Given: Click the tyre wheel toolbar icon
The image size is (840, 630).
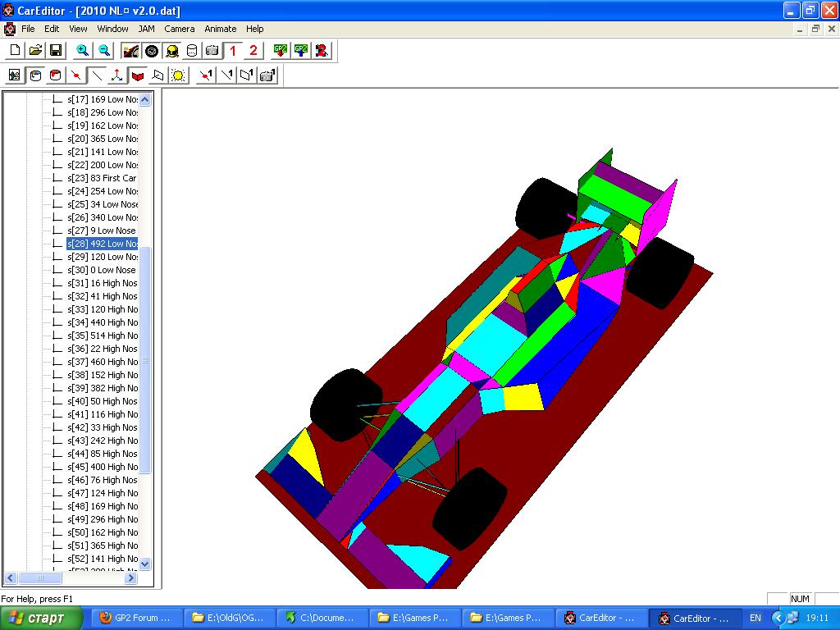Looking at the screenshot, I should click(x=152, y=51).
